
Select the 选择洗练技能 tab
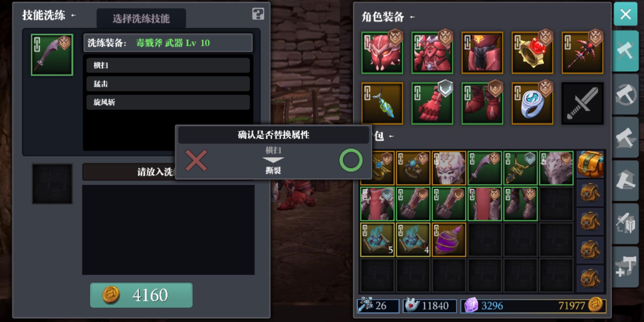tap(141, 18)
